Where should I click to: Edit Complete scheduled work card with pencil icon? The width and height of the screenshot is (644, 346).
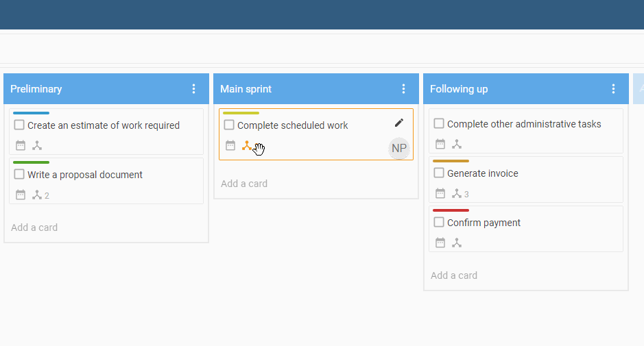click(398, 123)
